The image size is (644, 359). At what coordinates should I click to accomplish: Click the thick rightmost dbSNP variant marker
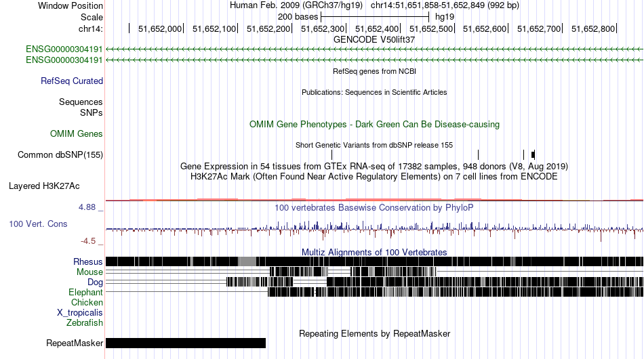click(533, 154)
